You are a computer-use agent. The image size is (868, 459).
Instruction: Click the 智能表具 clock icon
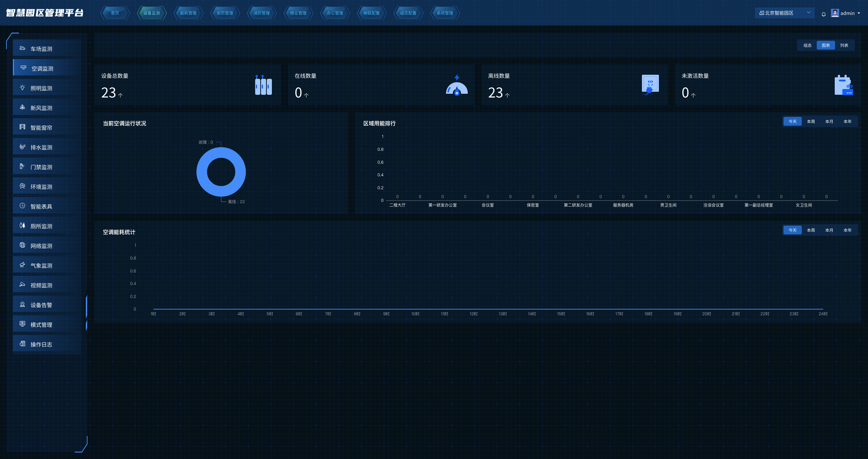pyautogui.click(x=22, y=206)
